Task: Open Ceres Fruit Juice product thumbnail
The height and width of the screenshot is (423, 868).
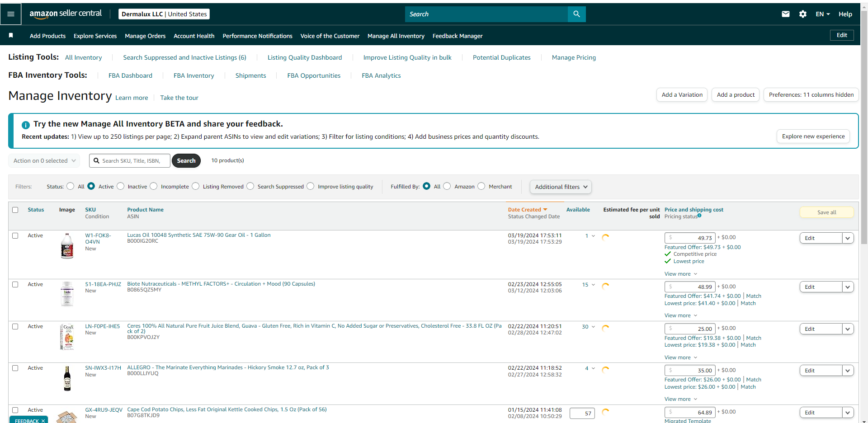Action: coord(67,337)
